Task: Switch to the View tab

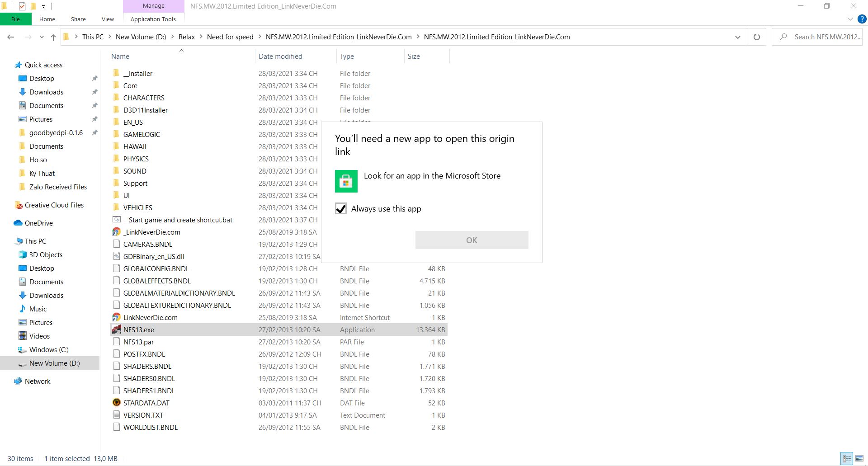Action: (x=107, y=19)
